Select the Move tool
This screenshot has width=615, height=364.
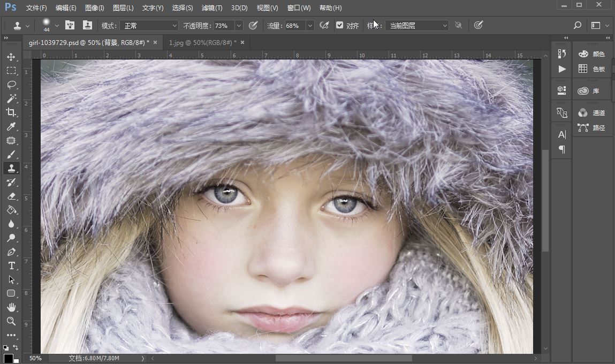point(11,57)
